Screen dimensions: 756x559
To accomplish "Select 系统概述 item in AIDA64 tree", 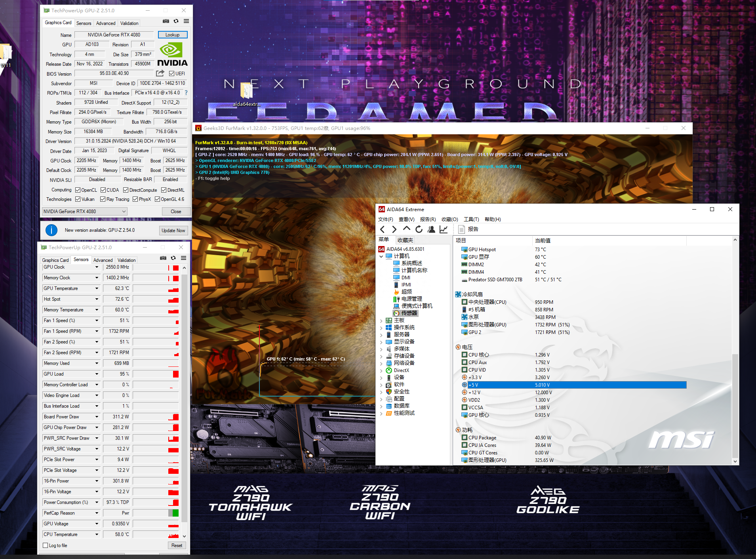I will click(x=408, y=263).
